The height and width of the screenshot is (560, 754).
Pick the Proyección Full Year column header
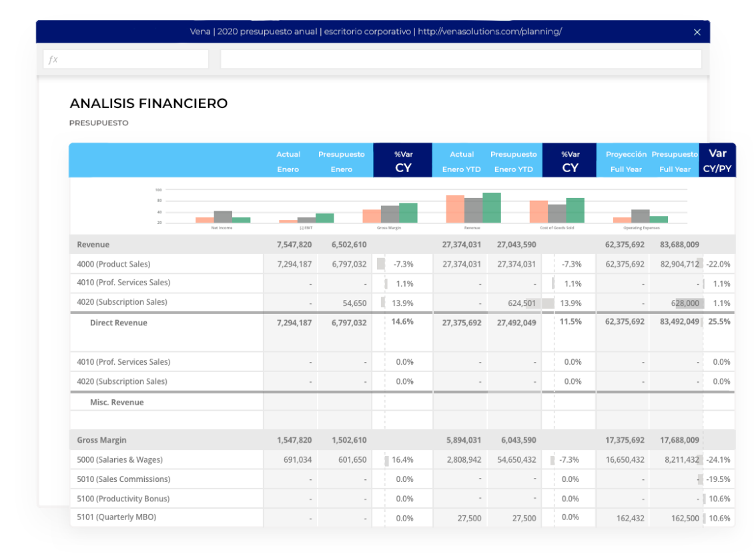click(626, 161)
